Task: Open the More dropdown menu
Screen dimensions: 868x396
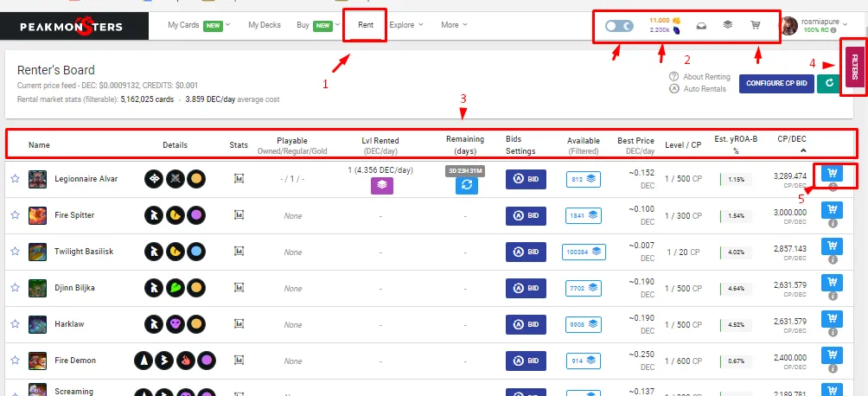Action: click(x=454, y=25)
